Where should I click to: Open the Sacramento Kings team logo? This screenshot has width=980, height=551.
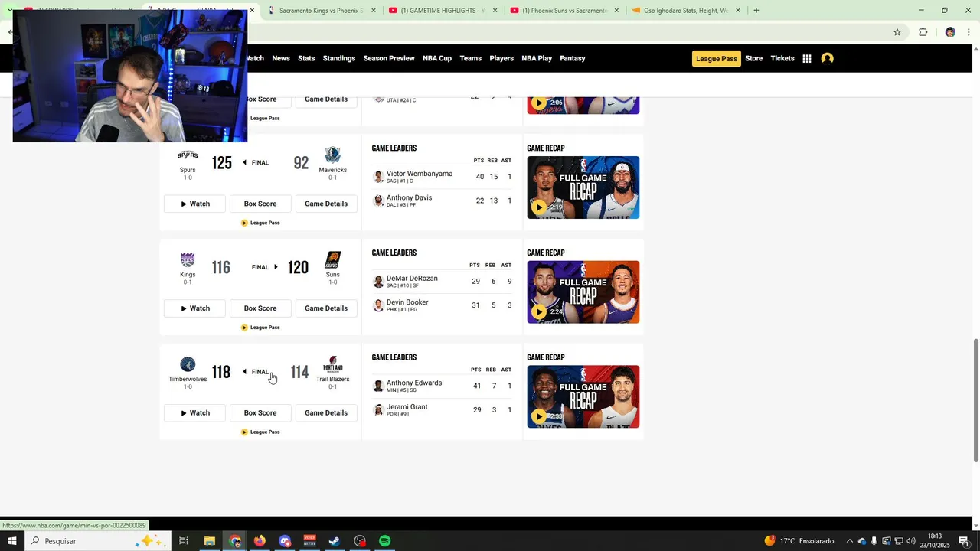click(x=188, y=260)
